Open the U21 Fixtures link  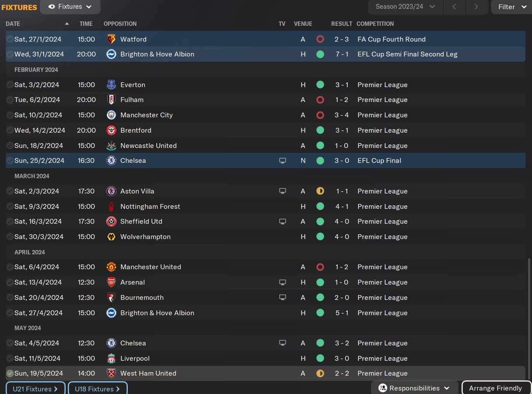coord(35,389)
